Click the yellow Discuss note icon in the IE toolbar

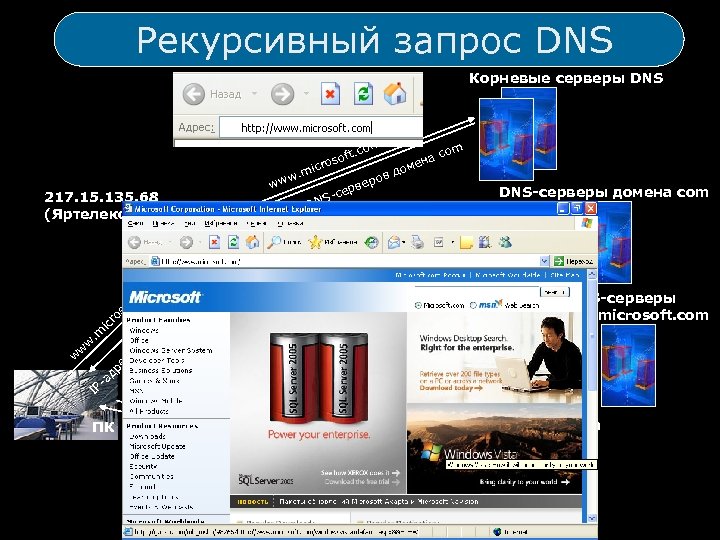(x=466, y=242)
